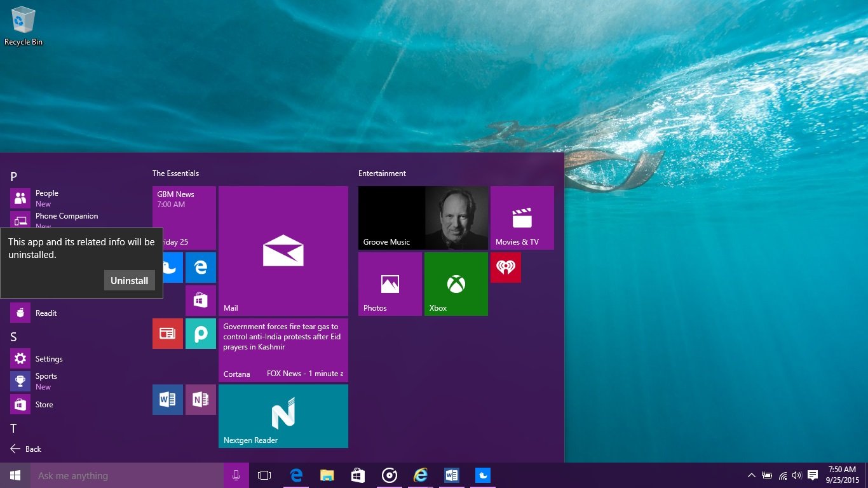Open Groove Music from the taskbar

pyautogui.click(x=390, y=475)
